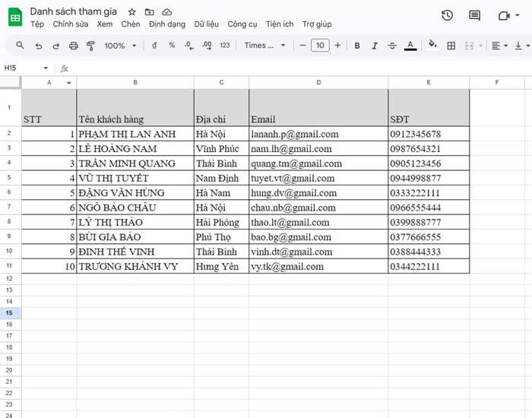Star the document Danh sách tham gia

pyautogui.click(x=132, y=12)
